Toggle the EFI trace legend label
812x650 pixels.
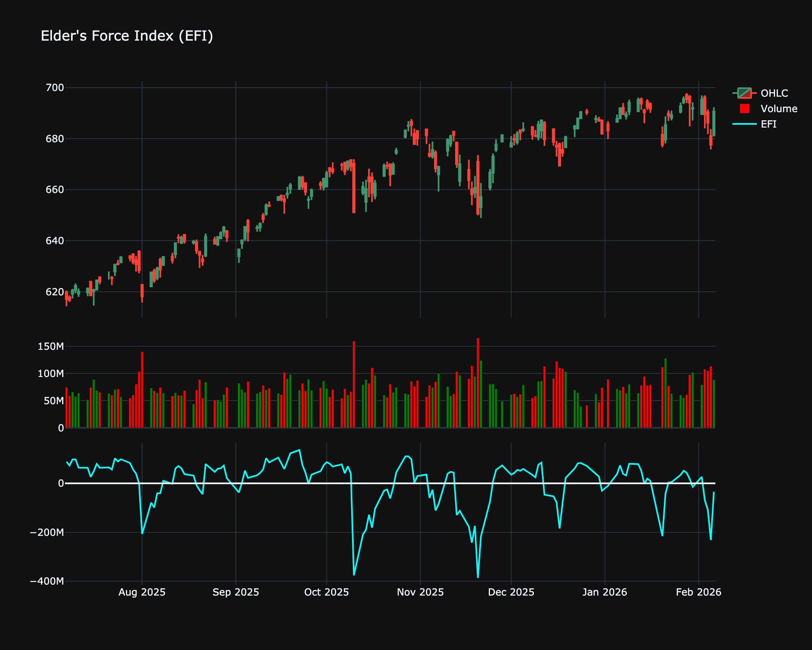click(x=769, y=124)
